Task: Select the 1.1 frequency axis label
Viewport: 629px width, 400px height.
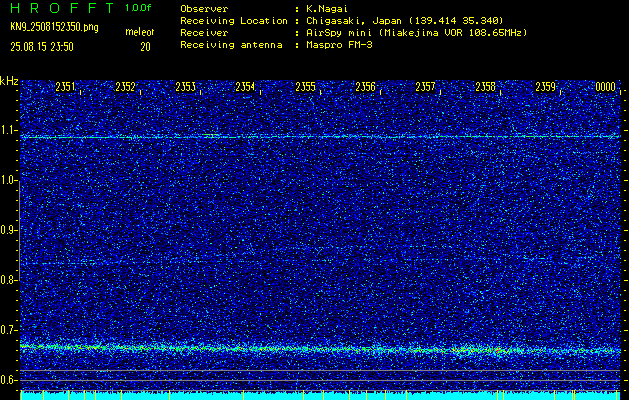Action: pyautogui.click(x=9, y=130)
